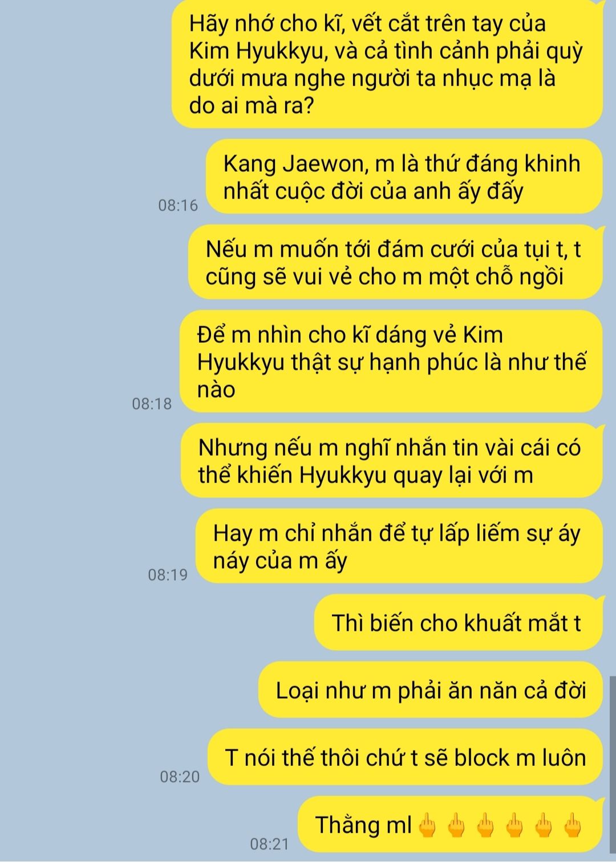Click the 08:16 timestamp
The image size is (616, 864).
click(178, 205)
